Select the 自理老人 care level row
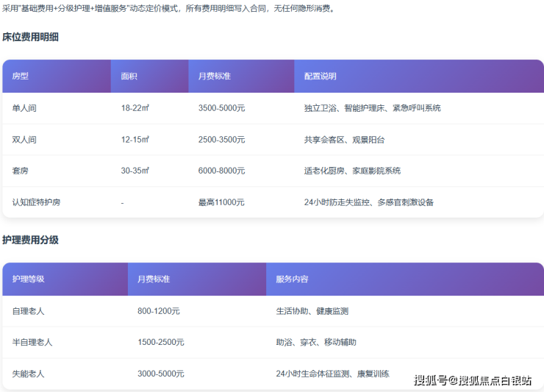544x392 pixels. pyautogui.click(x=29, y=311)
